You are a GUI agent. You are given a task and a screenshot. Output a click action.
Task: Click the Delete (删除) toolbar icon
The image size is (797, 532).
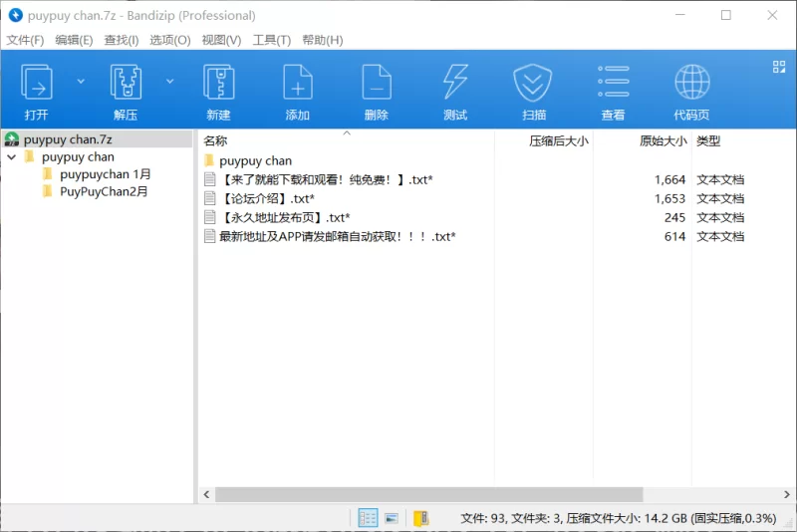click(x=377, y=82)
